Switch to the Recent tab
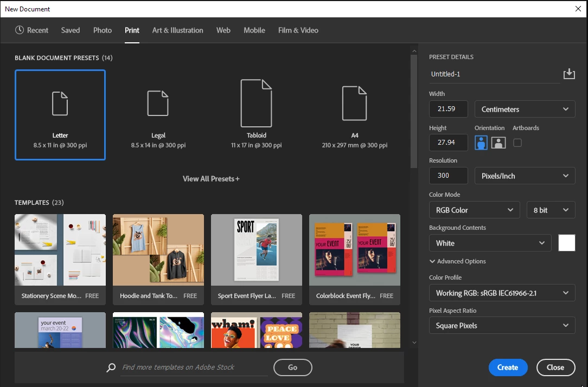588x387 pixels. click(x=32, y=30)
